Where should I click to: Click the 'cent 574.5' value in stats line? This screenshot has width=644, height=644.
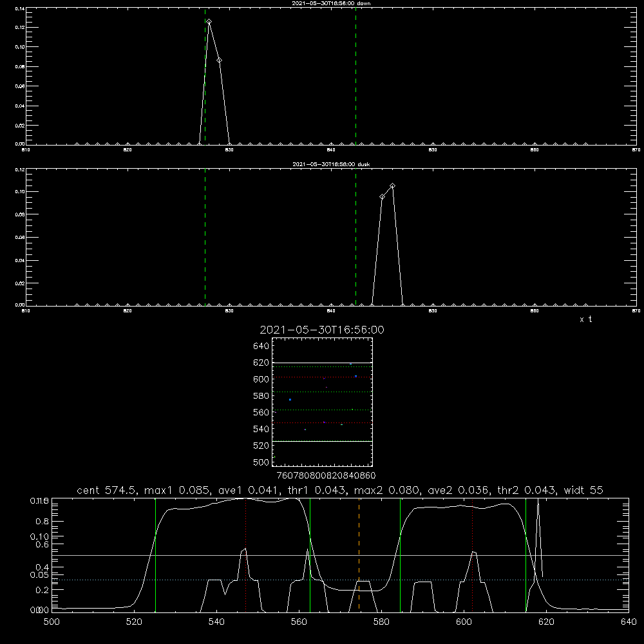[107, 490]
